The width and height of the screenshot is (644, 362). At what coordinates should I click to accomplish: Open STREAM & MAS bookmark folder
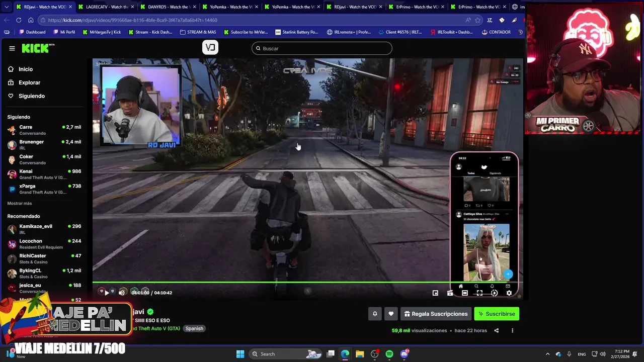click(198, 32)
